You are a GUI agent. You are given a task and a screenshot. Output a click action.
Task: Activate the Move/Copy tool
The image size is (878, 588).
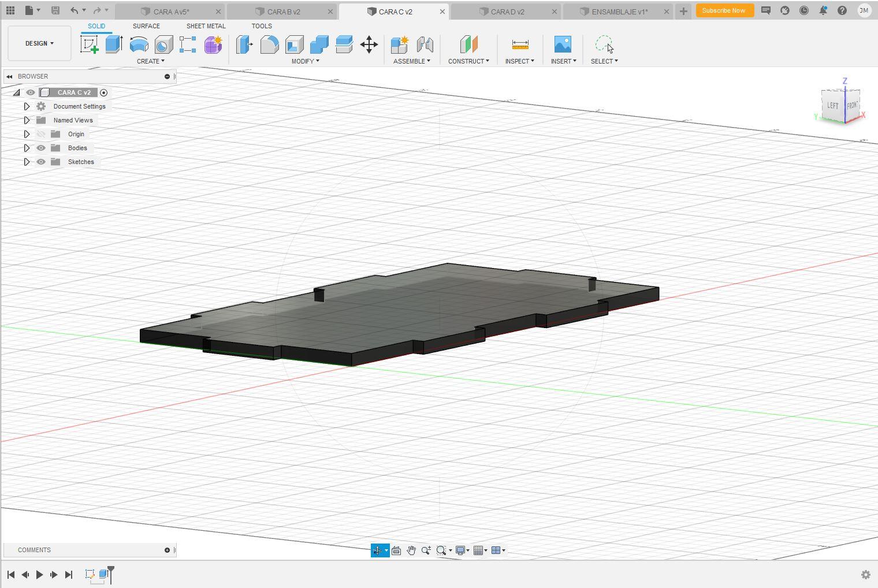click(x=369, y=44)
